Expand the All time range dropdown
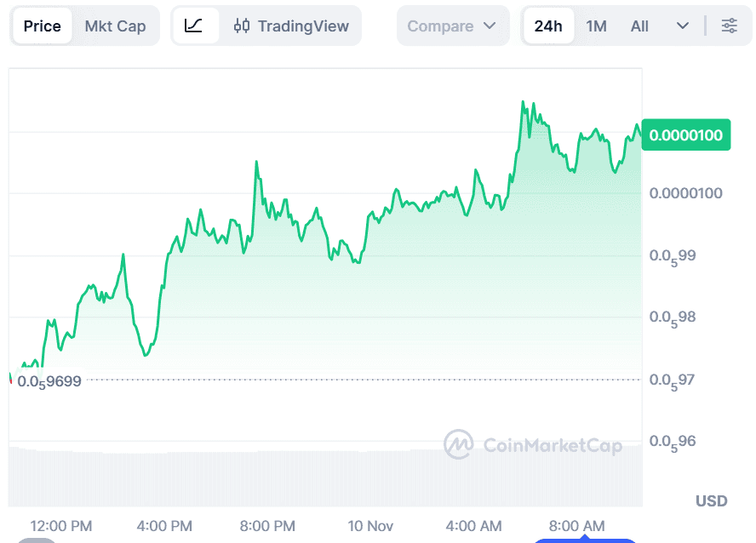Screen dimensions: 756x543 [x=684, y=26]
